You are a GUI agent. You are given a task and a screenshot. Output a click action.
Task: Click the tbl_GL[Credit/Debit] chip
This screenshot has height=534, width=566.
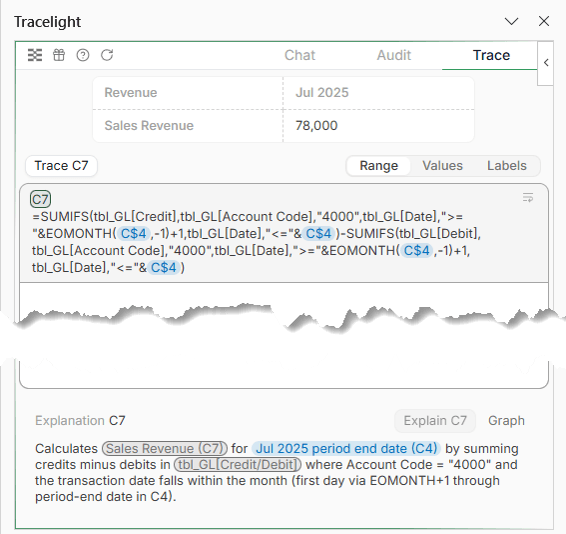238,465
